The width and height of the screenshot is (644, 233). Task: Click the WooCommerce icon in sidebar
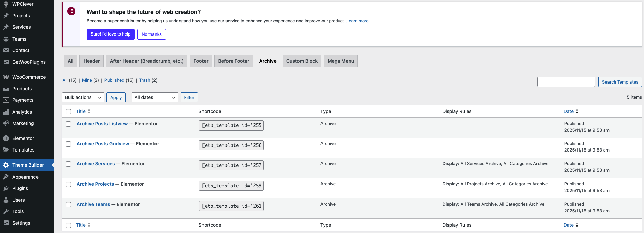[x=6, y=77]
